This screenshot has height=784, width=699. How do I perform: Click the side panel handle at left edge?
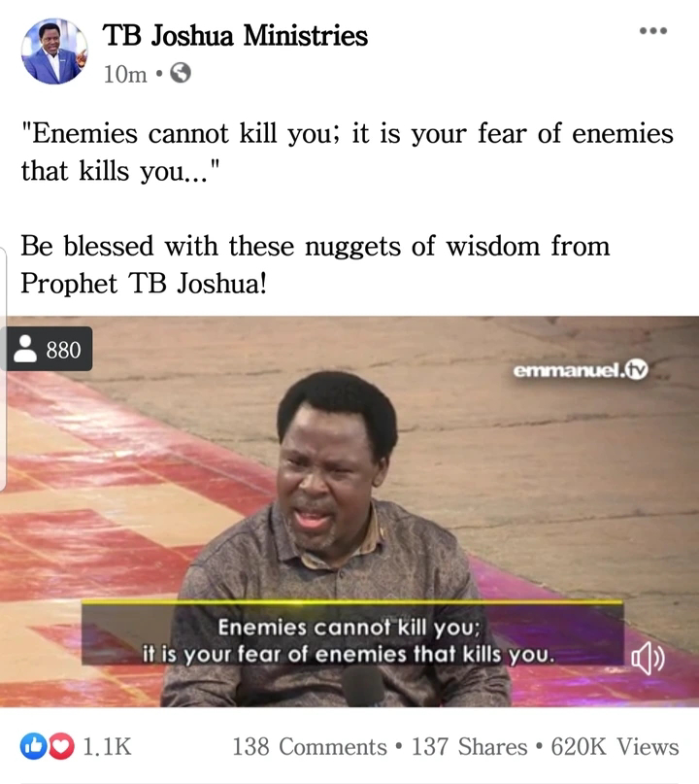[3, 368]
